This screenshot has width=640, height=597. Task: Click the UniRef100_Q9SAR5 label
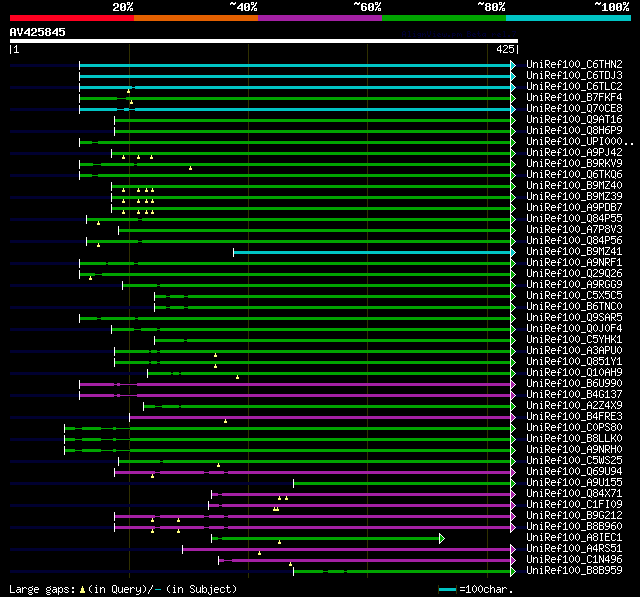[574, 318]
